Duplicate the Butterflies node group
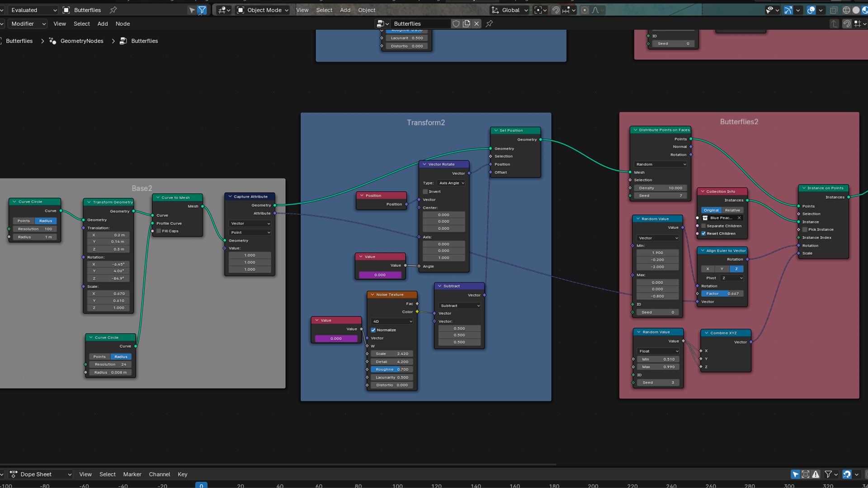868x488 pixels. coord(466,24)
